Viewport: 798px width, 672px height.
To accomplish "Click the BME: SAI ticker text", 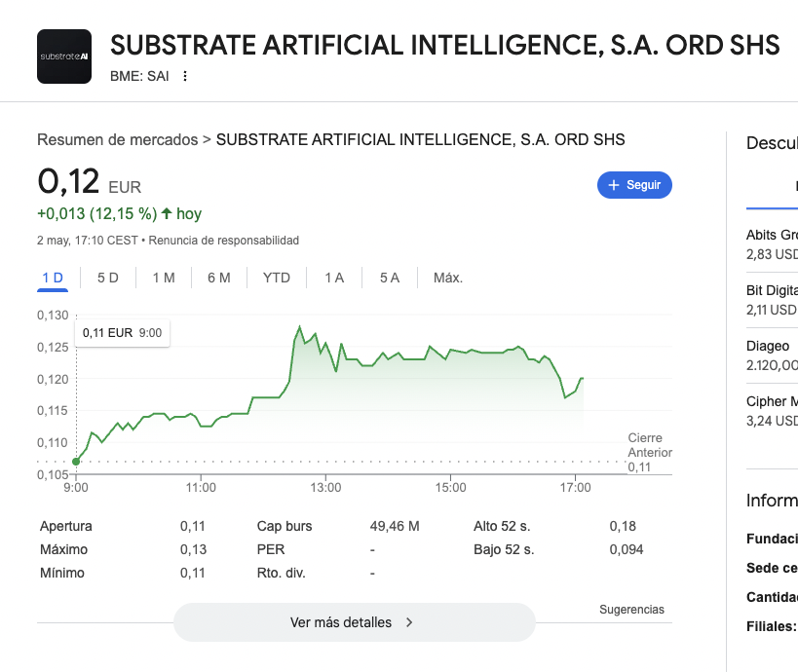I will pos(139,76).
